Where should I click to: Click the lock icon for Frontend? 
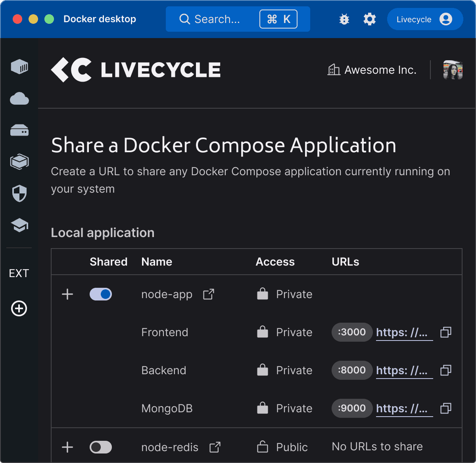click(x=263, y=332)
